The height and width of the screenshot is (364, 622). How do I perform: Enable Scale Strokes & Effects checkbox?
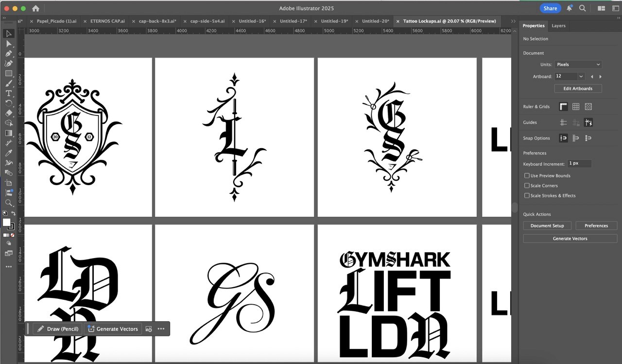tap(527, 196)
